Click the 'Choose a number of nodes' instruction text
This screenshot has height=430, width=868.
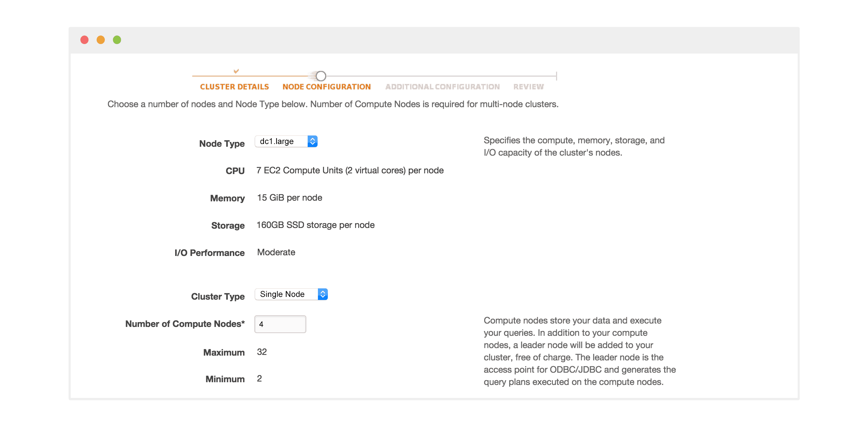333,104
